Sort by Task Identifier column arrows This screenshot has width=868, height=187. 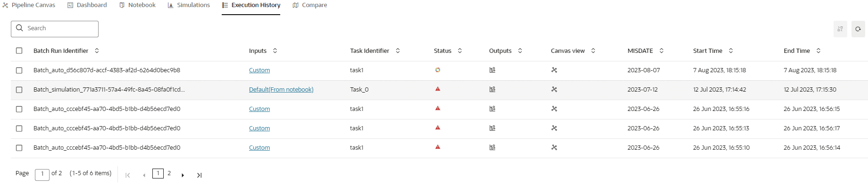[x=398, y=51]
